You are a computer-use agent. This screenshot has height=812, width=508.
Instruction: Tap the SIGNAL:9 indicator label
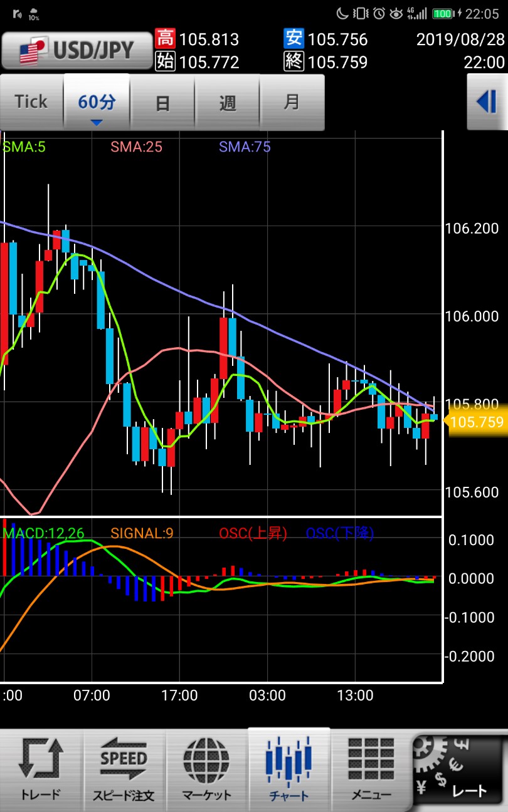click(x=142, y=533)
